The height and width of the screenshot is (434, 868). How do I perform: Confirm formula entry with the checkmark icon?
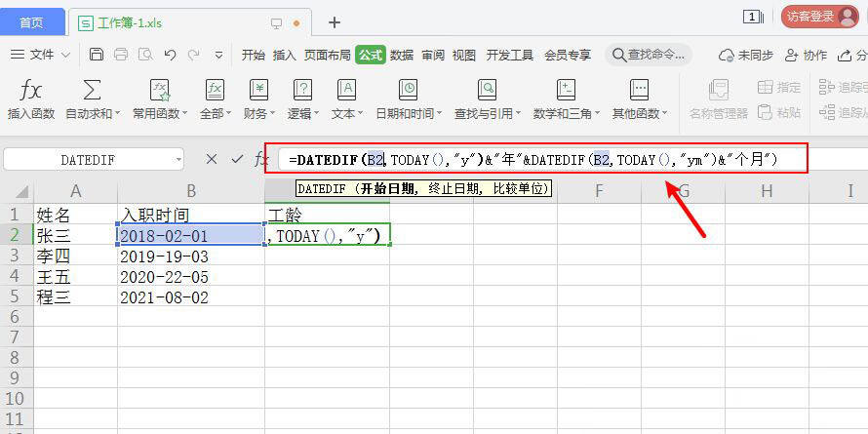238,159
